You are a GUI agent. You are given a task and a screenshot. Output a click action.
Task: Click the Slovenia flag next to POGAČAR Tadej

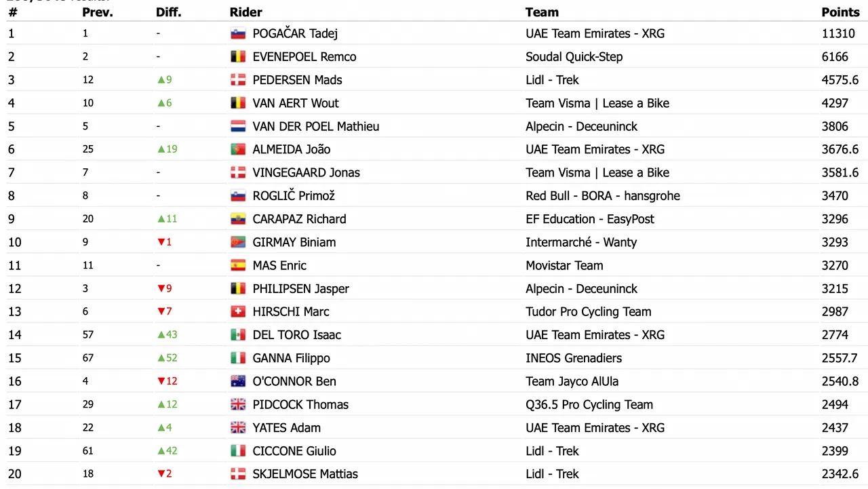pyautogui.click(x=237, y=34)
